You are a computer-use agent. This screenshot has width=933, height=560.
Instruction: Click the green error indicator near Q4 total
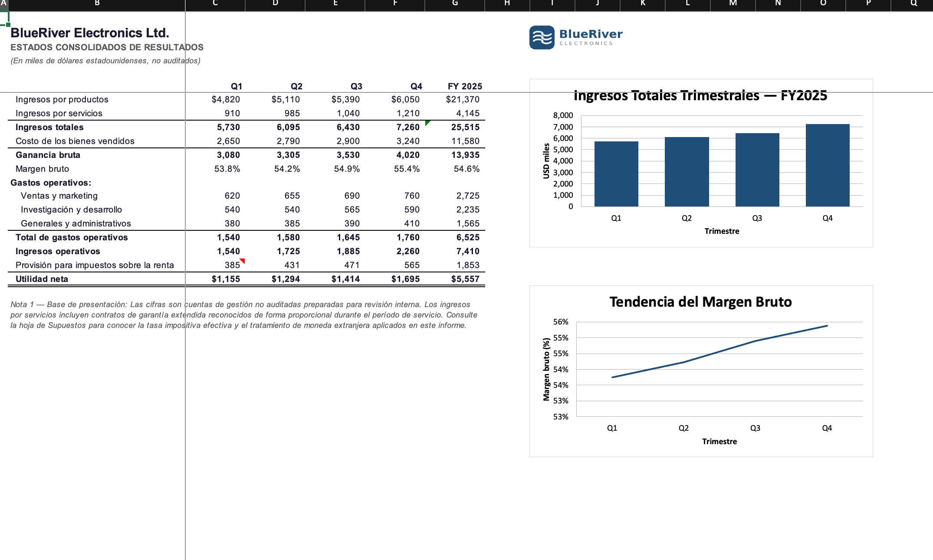[427, 123]
